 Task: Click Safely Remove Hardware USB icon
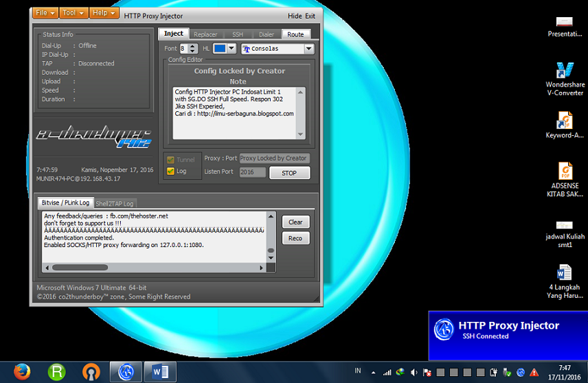pyautogui.click(x=507, y=373)
